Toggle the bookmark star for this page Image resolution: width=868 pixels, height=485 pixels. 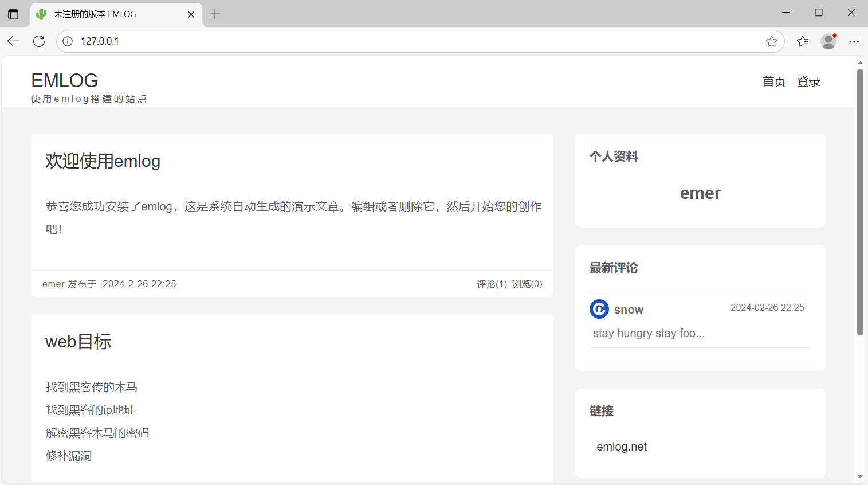(x=772, y=41)
